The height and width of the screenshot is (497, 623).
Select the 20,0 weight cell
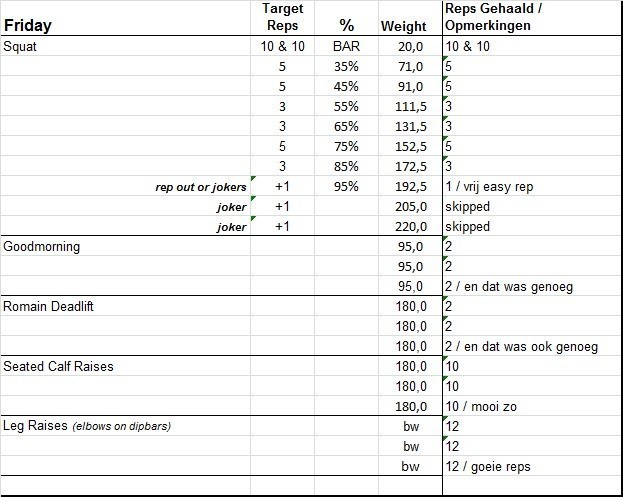point(412,46)
